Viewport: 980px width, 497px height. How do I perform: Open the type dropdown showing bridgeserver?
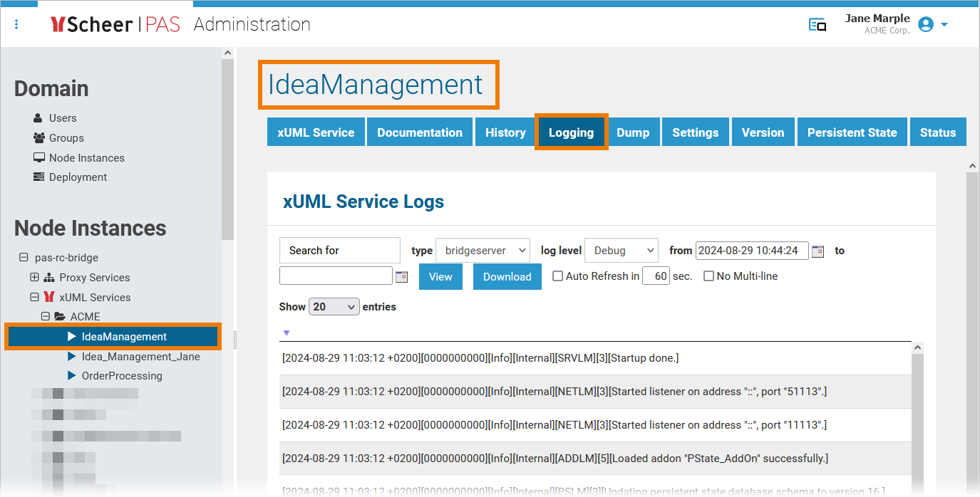point(483,251)
